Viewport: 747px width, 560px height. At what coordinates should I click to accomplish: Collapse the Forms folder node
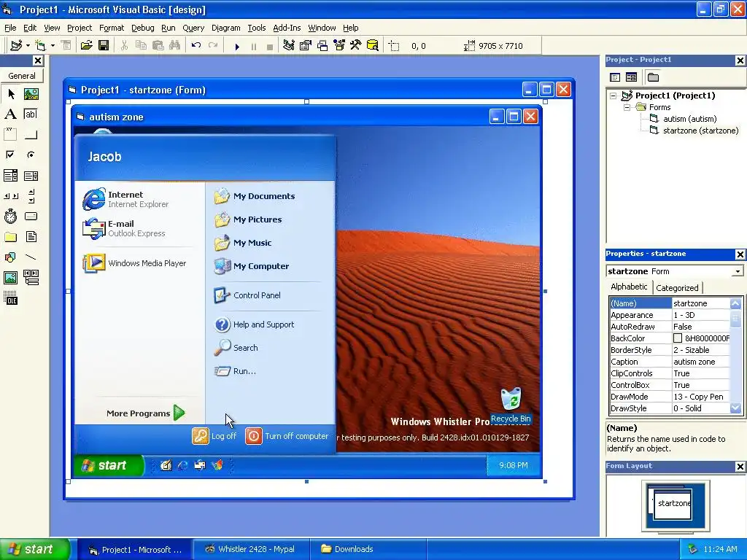point(627,108)
